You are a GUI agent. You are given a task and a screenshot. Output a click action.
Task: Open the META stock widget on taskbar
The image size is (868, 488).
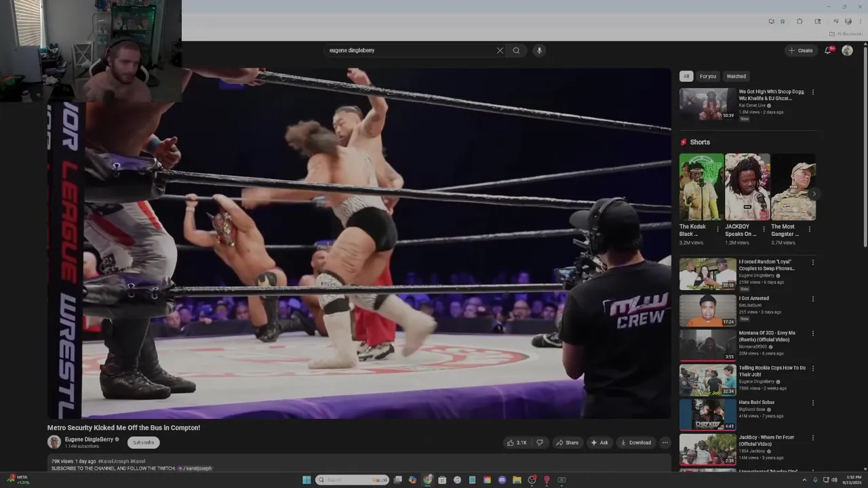click(x=17, y=480)
